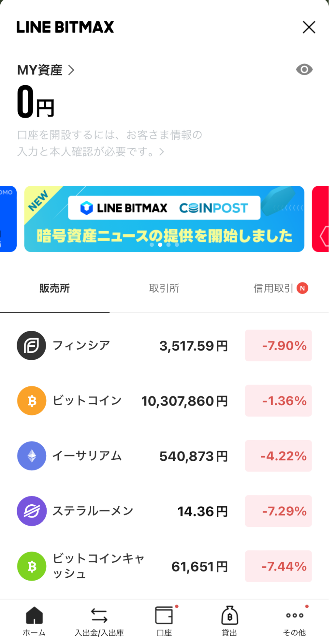The width and height of the screenshot is (329, 644).
Task: Open the CoinPost news banner
Action: pyautogui.click(x=164, y=219)
